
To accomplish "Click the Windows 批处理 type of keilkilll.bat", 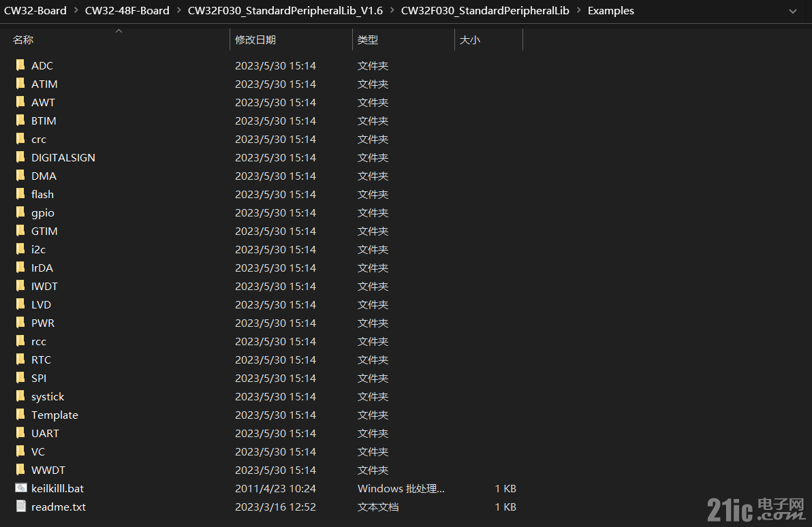I will [401, 488].
